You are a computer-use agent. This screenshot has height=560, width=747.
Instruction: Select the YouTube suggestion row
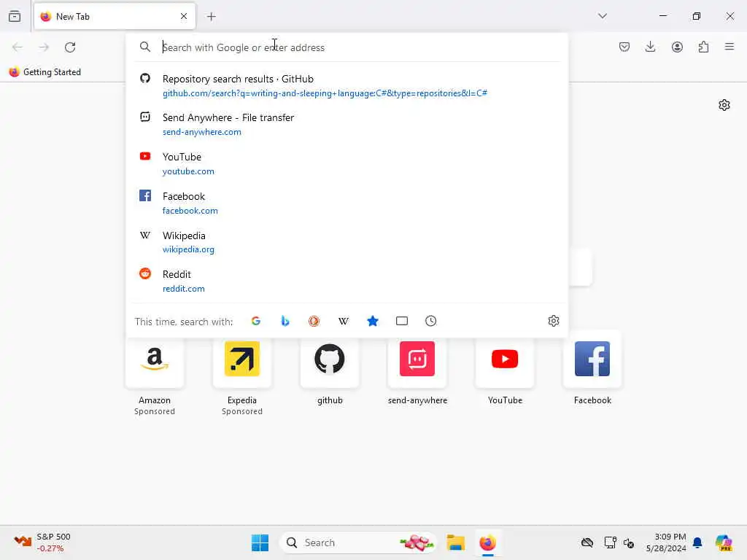click(x=347, y=163)
